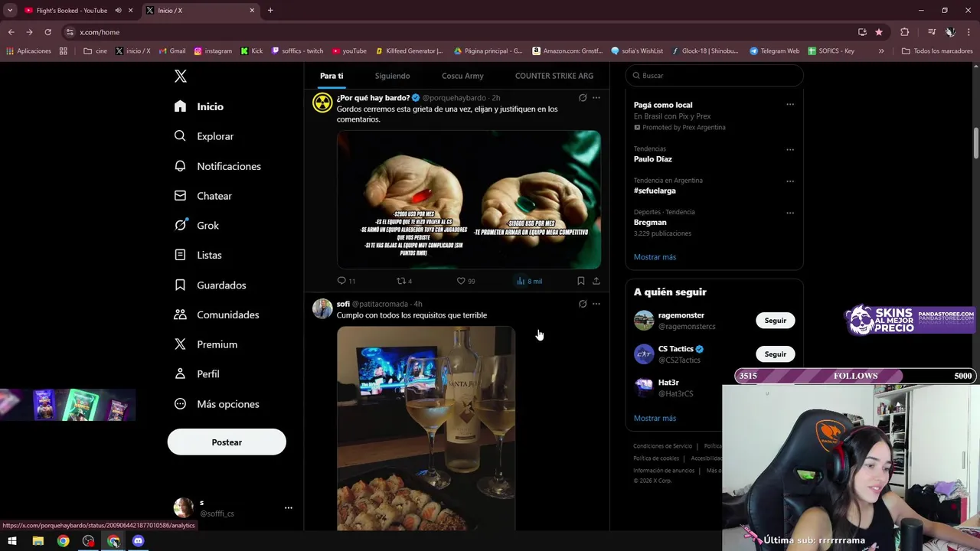The image size is (980, 551).
Task: Open the Gmail bookmark
Action: coord(172,51)
